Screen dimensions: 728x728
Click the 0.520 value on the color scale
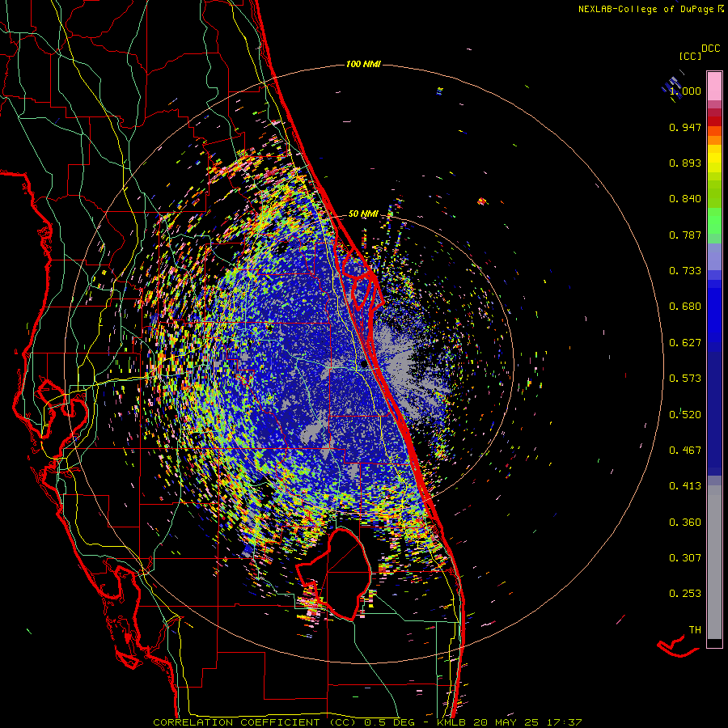pos(685,415)
